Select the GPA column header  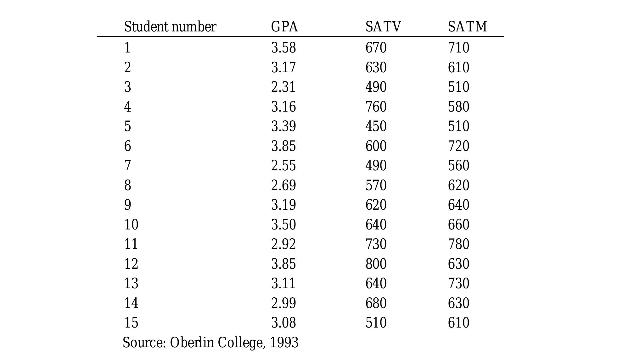pos(284,27)
